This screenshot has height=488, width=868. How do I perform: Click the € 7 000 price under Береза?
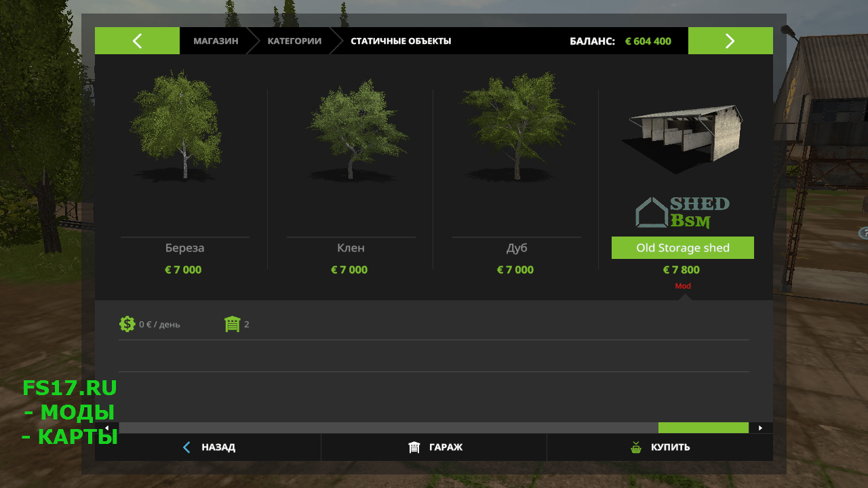[x=183, y=270]
